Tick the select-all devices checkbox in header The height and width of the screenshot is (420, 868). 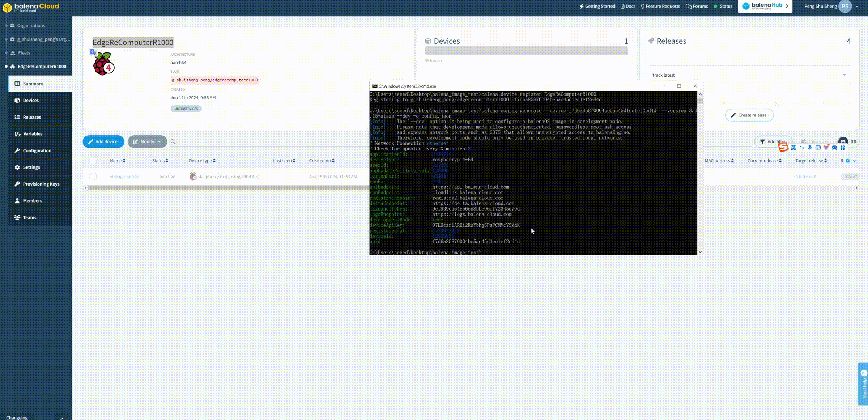click(93, 161)
